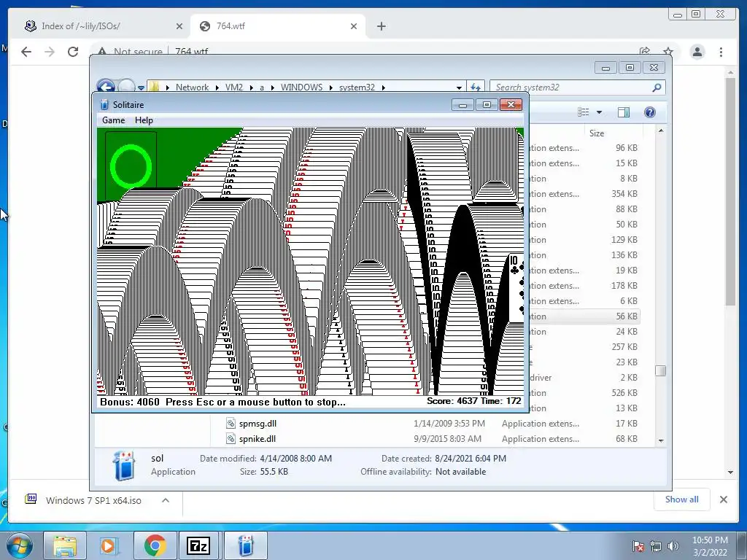747x560 pixels.
Task: Open Explorer help button
Action: [x=650, y=112]
